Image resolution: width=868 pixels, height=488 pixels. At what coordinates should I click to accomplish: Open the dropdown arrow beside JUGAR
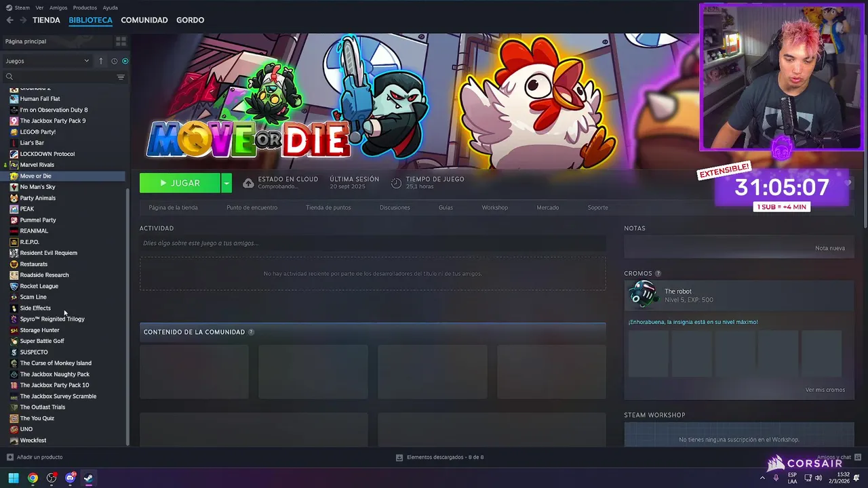[x=226, y=183]
